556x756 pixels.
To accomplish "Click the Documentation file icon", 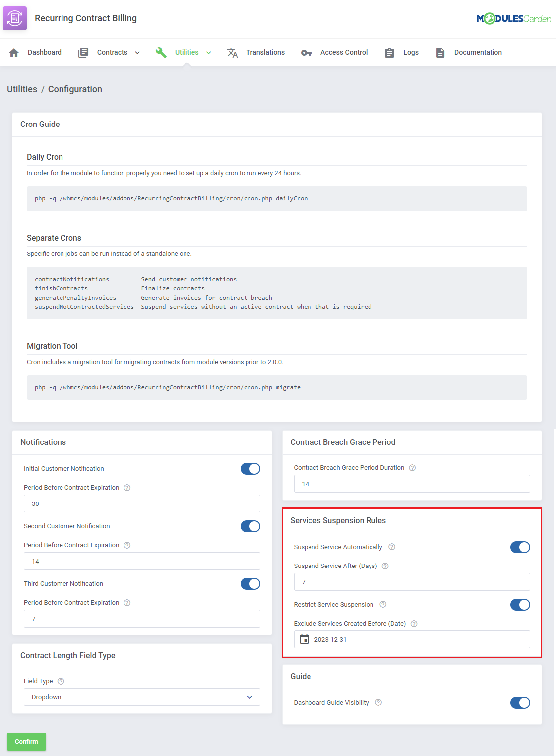I will (440, 52).
